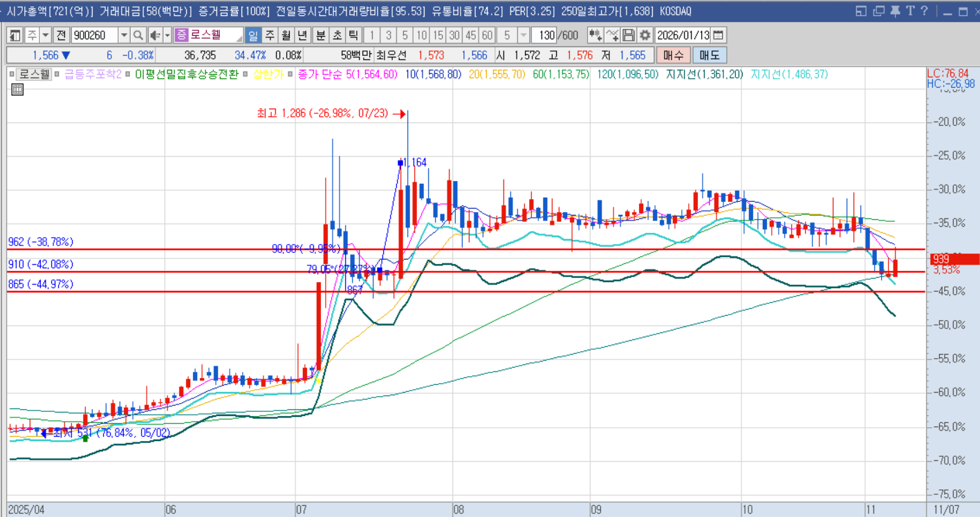Click the add candlestick chart icon

click(595, 35)
